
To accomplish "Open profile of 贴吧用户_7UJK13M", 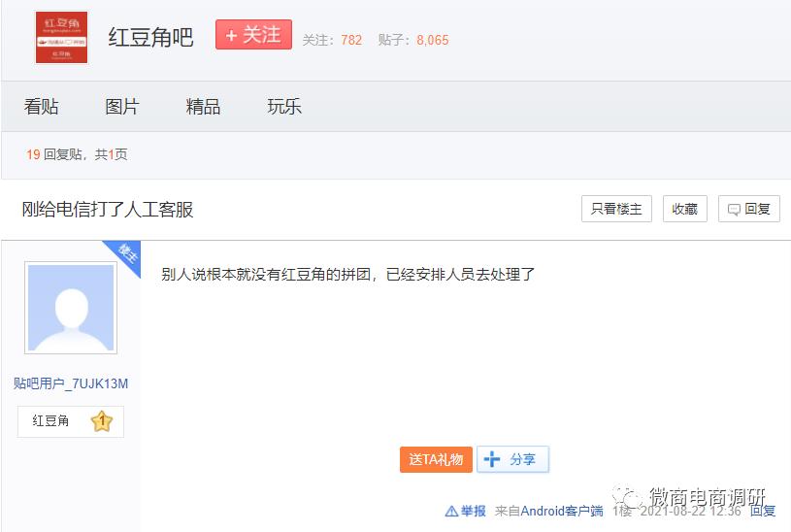I will [71, 383].
